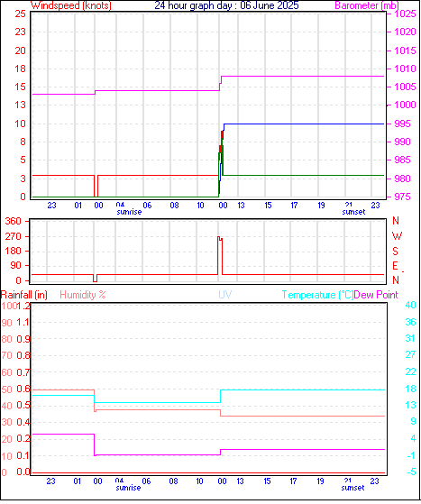
Task: Click the 0.4 rainfall axis value
Action: 23,422
